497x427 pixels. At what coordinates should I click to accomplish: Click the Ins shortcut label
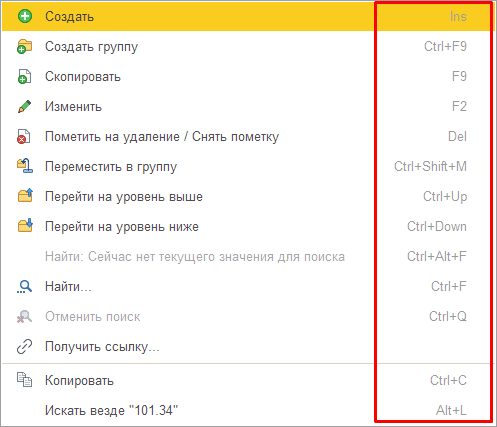click(x=458, y=16)
